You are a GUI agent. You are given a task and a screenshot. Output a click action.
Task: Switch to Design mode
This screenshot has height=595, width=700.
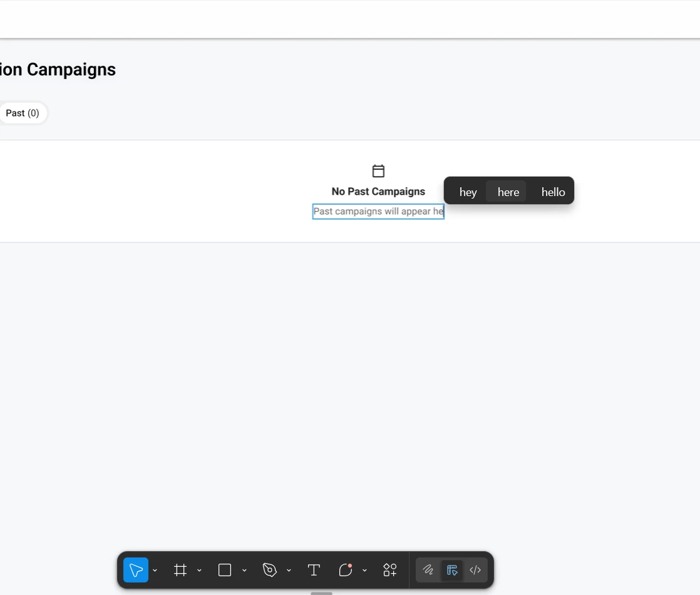click(452, 570)
